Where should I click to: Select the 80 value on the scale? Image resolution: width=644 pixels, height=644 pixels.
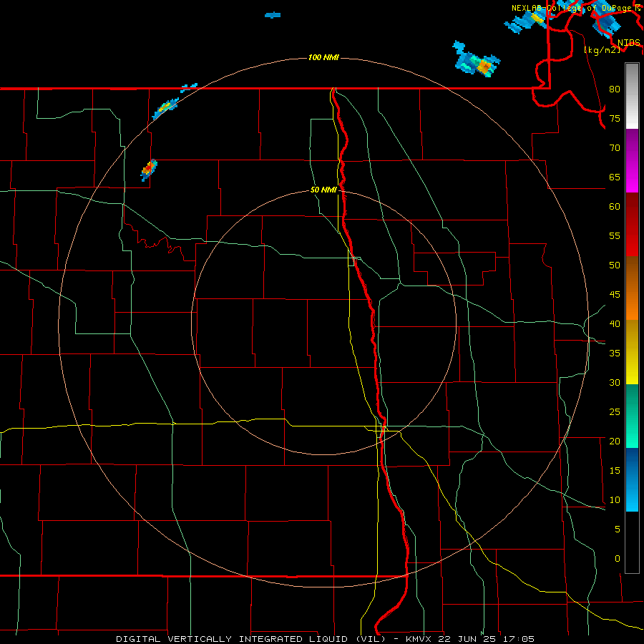click(615, 89)
